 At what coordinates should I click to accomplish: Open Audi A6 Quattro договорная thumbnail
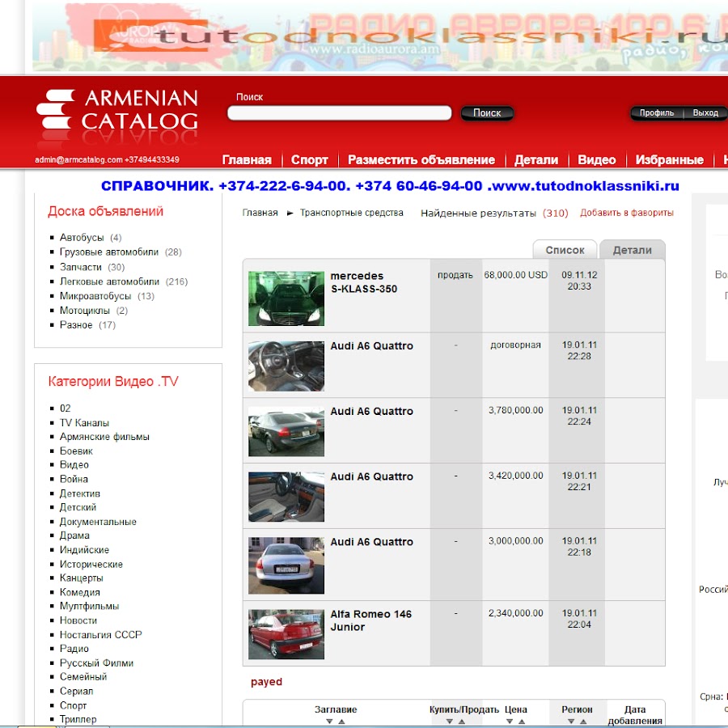pos(286,366)
